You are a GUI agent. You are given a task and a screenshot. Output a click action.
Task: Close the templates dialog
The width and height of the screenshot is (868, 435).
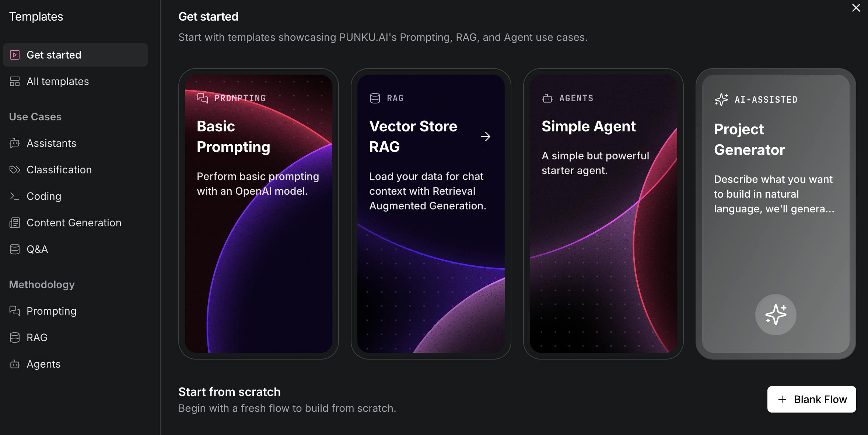pos(856,8)
